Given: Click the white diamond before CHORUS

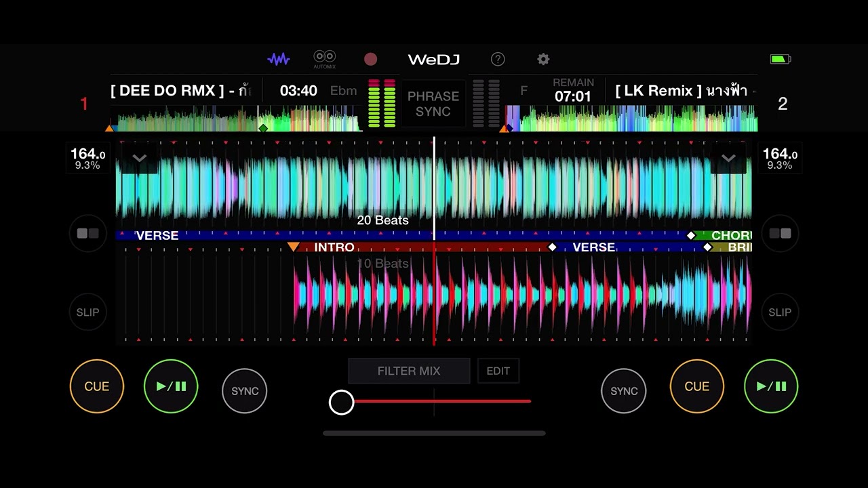Looking at the screenshot, I should coord(691,235).
